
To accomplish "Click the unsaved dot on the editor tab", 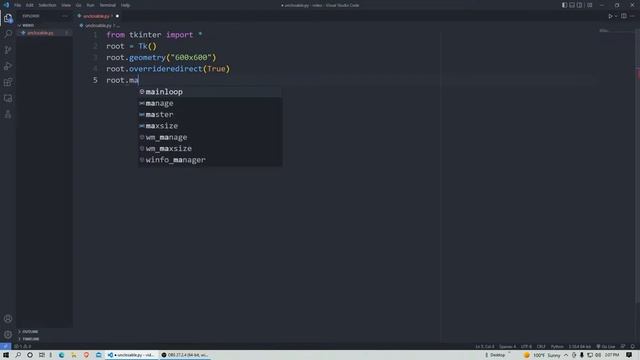I will point(117,16).
